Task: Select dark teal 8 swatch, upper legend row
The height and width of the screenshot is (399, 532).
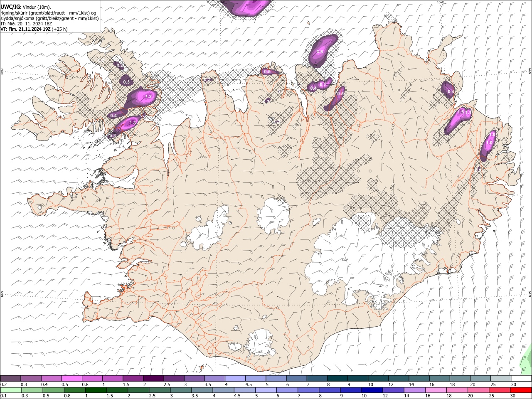Action: pos(337,378)
